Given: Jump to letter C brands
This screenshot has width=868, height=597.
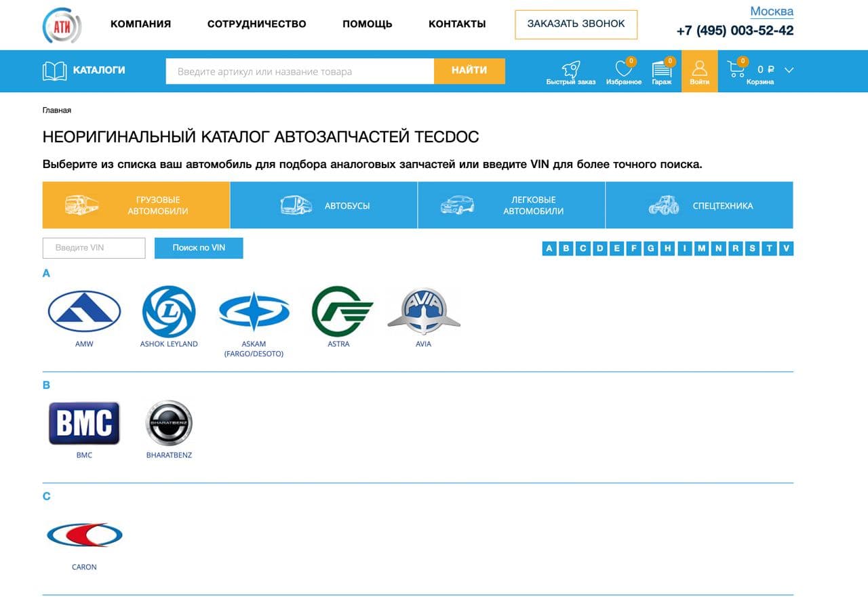Looking at the screenshot, I should [x=583, y=249].
